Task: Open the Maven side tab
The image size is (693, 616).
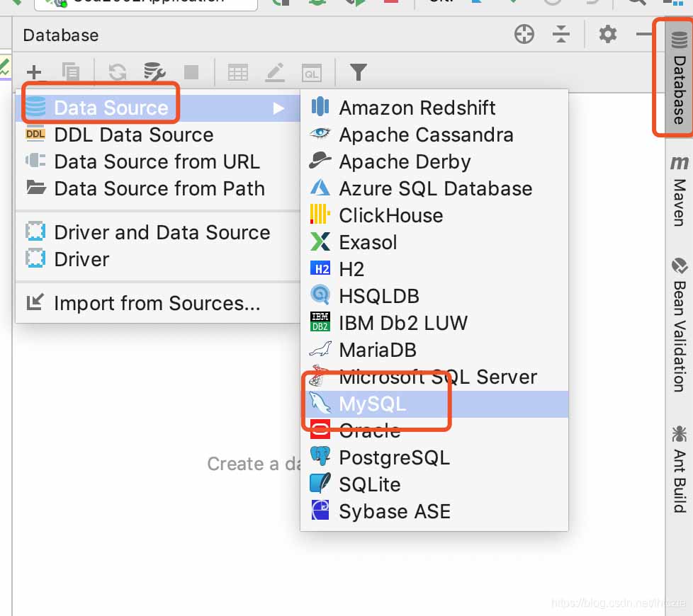Action: point(680,190)
